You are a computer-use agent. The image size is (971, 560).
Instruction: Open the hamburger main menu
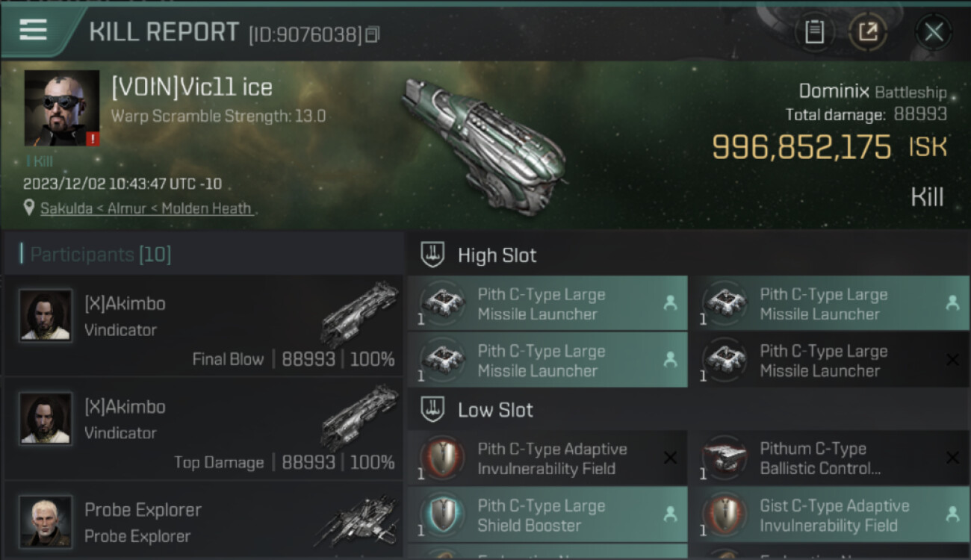click(x=34, y=30)
